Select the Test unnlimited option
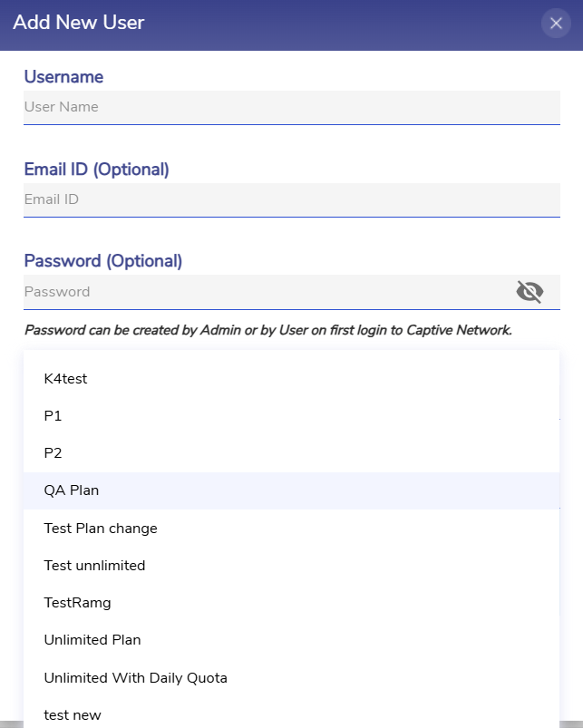Image resolution: width=583 pixels, height=728 pixels. pos(94,566)
